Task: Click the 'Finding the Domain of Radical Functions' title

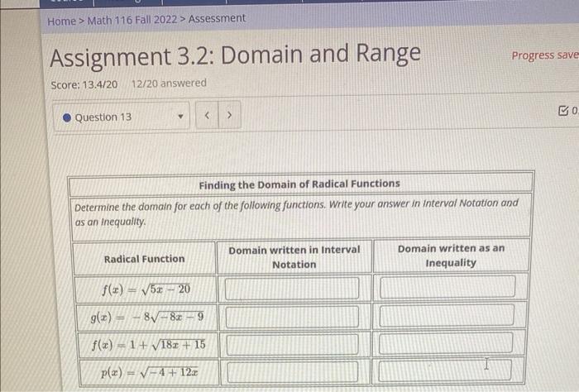Action: click(x=299, y=184)
